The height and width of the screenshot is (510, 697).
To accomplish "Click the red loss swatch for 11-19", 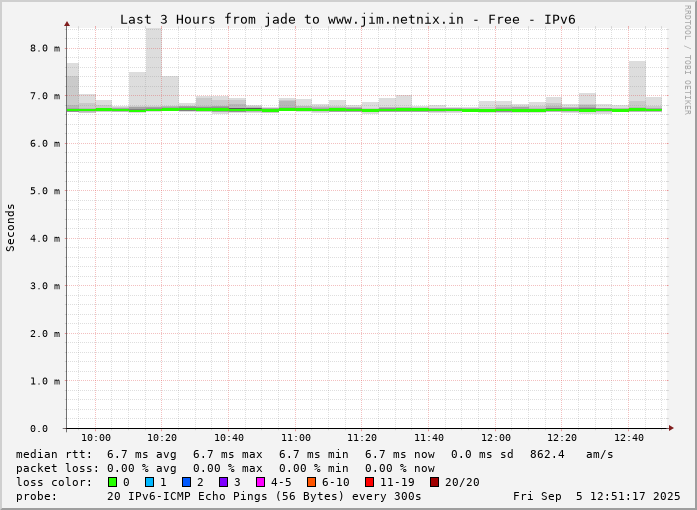I will pyautogui.click(x=369, y=482).
